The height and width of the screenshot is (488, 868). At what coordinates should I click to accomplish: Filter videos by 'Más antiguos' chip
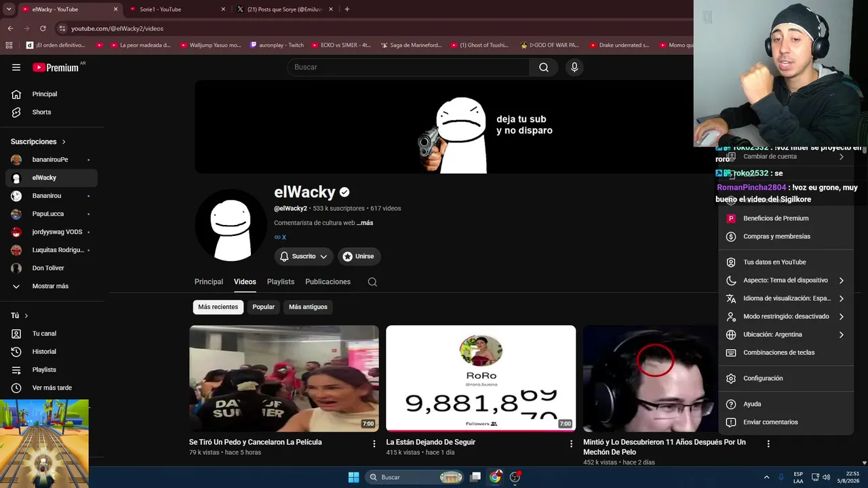pyautogui.click(x=308, y=307)
